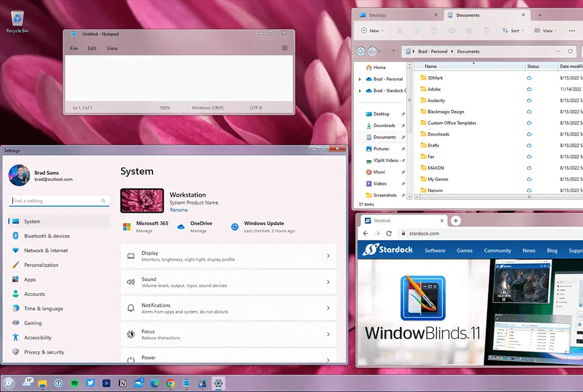583x392 pixels.
Task: Click scroll-down arrow in File Explorer navigation pane
Action: pos(409,197)
